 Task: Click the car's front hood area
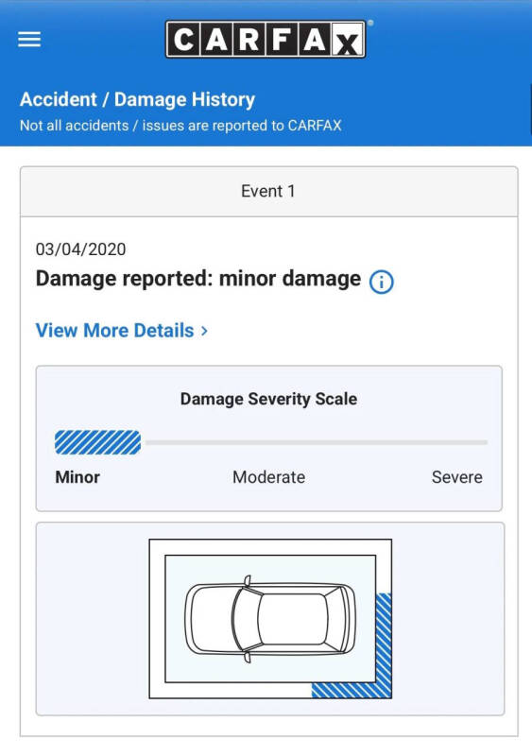(209, 619)
